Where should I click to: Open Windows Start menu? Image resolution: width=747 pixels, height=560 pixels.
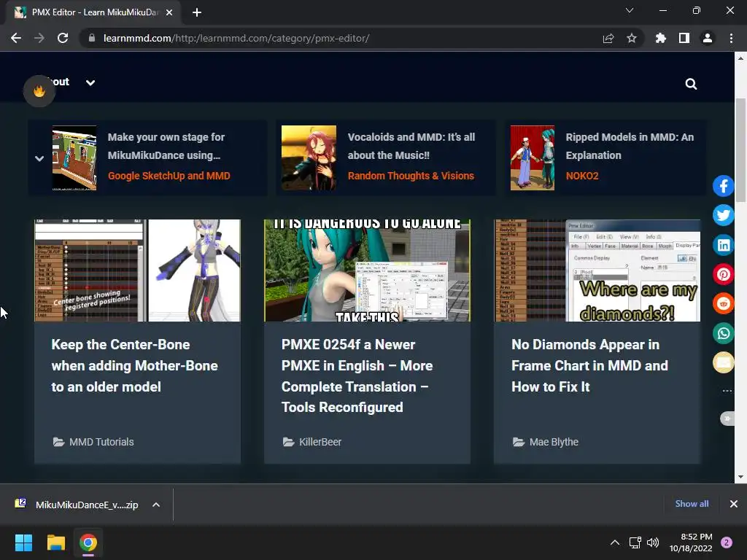pyautogui.click(x=23, y=542)
